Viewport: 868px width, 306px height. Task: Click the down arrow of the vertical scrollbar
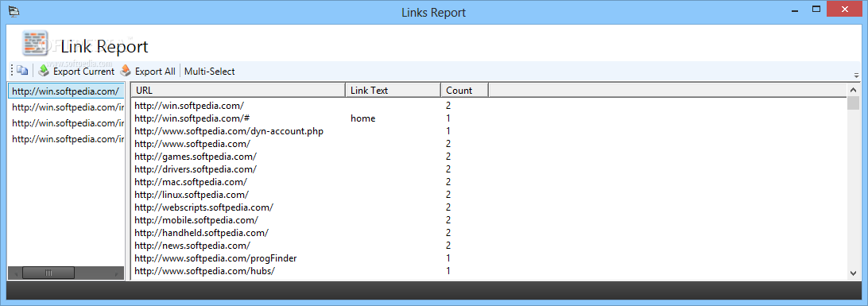[853, 273]
